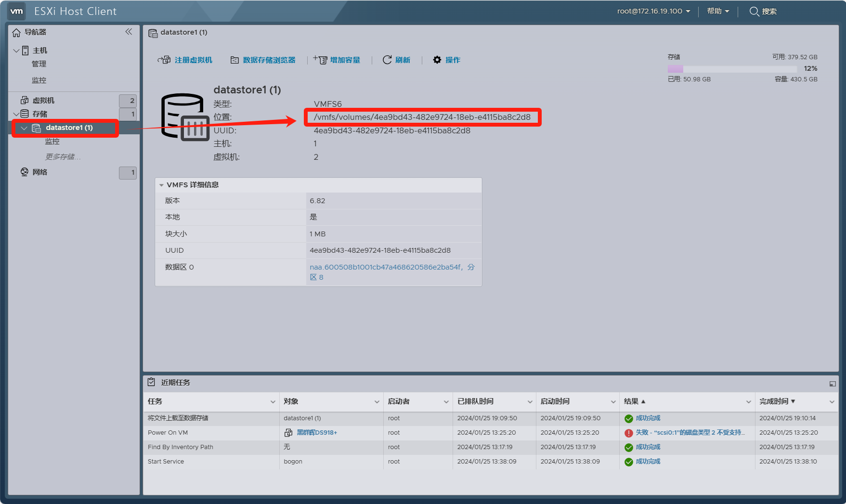
Task: Click the Refresh (刷新) icon
Action: pos(387,60)
